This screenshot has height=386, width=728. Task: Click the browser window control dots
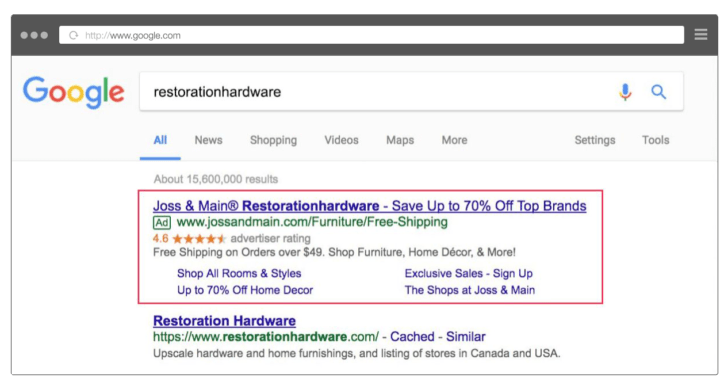pos(34,35)
